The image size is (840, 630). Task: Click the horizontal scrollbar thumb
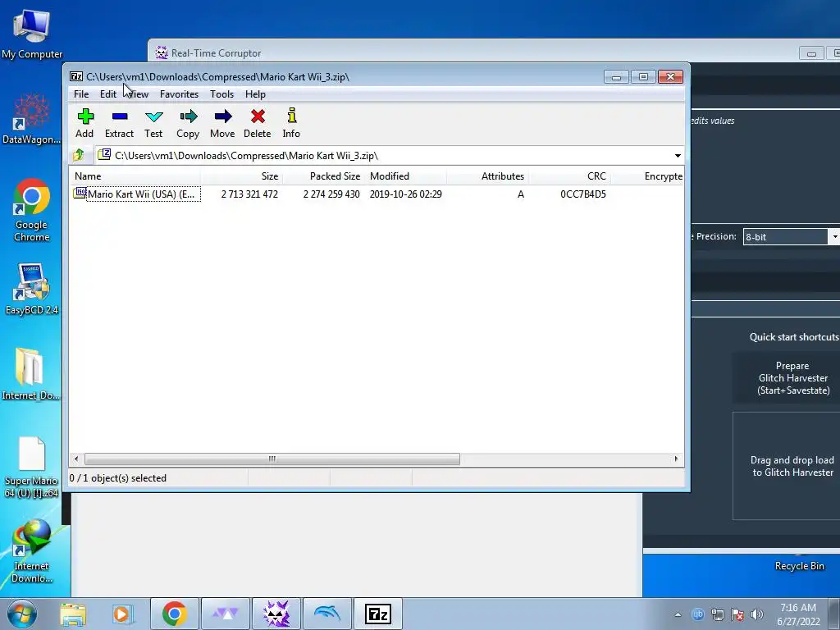pos(272,459)
